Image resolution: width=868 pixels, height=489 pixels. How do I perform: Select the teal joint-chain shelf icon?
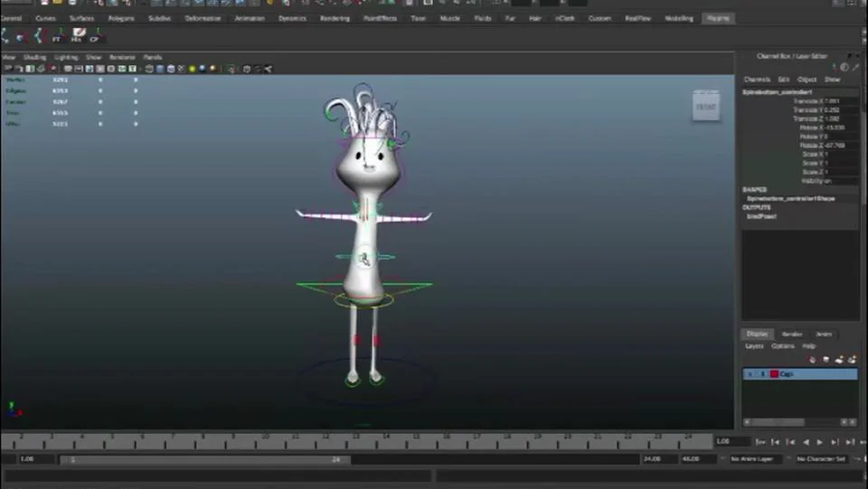click(x=38, y=36)
